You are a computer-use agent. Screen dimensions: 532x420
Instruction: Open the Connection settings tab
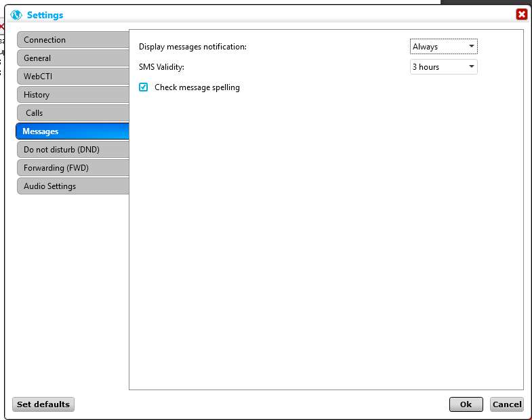click(73, 40)
